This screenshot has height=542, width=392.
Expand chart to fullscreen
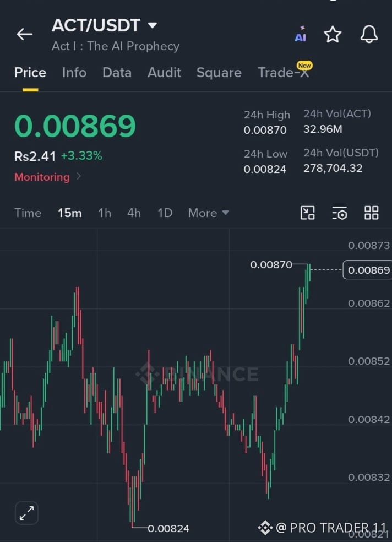(26, 513)
